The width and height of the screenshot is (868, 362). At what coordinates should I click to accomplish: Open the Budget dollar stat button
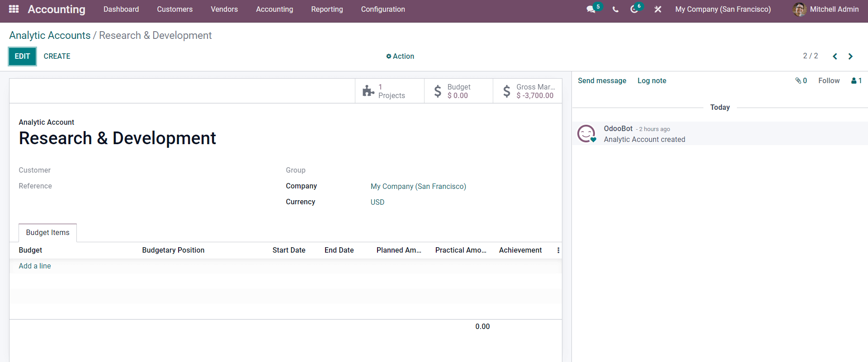(x=458, y=91)
